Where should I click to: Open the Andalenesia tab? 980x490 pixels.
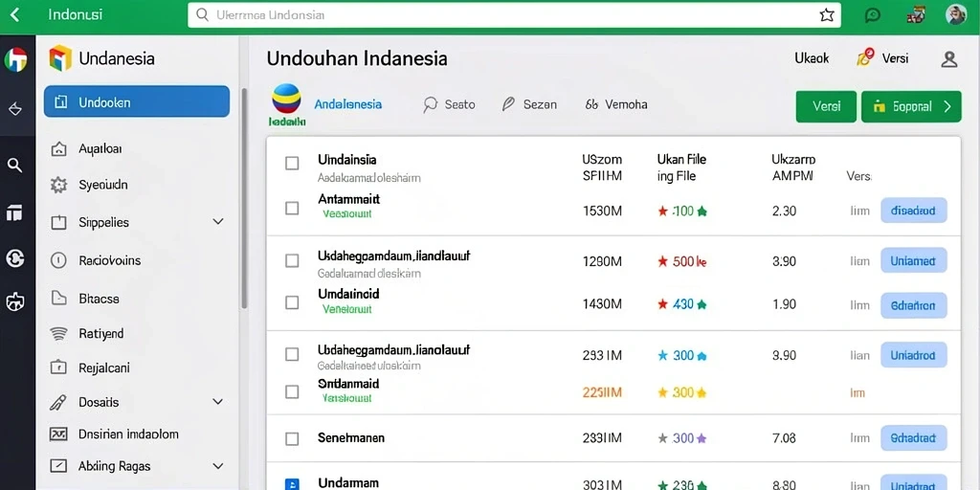point(348,104)
